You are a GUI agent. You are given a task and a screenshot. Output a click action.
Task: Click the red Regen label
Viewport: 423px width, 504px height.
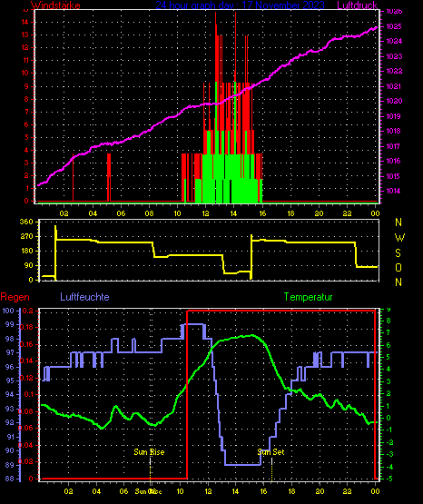tap(15, 297)
